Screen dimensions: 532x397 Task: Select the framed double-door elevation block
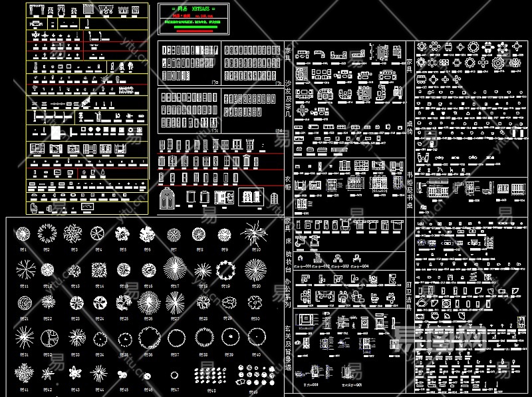[x=251, y=197]
